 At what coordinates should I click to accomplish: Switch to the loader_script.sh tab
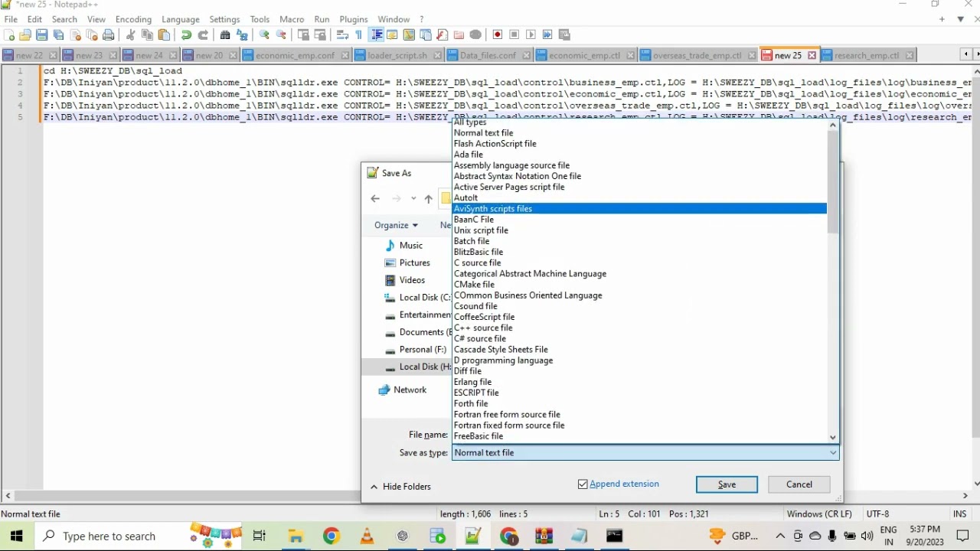coord(397,55)
